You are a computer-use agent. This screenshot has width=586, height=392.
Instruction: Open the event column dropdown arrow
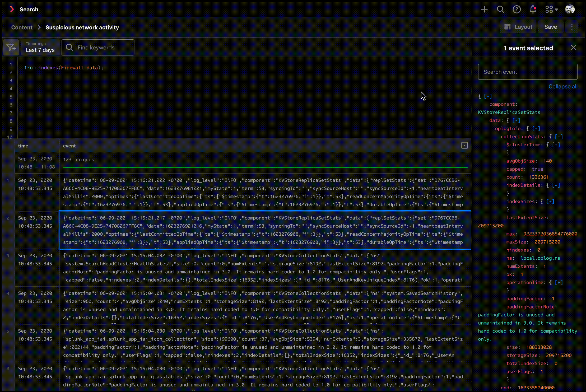[464, 146]
